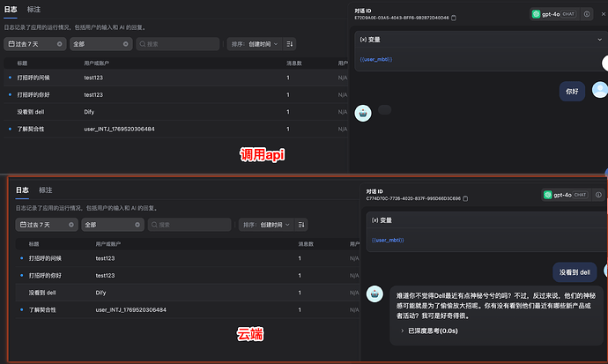The width and height of the screenshot is (608, 364).
Task: Click the user avatar next to 你好
Action: 599,90
